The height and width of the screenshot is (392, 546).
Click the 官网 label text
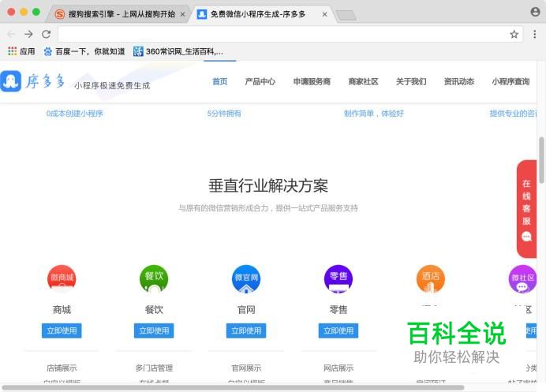pos(246,309)
